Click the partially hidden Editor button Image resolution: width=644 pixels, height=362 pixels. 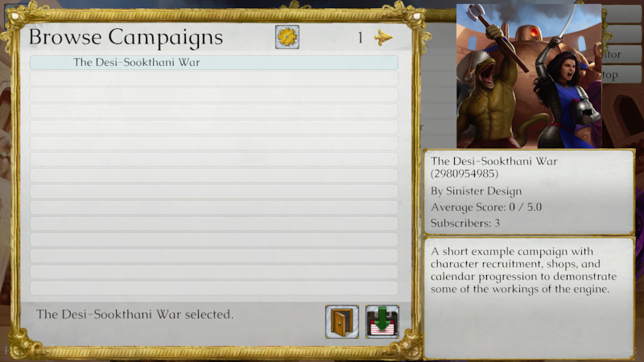(621, 55)
